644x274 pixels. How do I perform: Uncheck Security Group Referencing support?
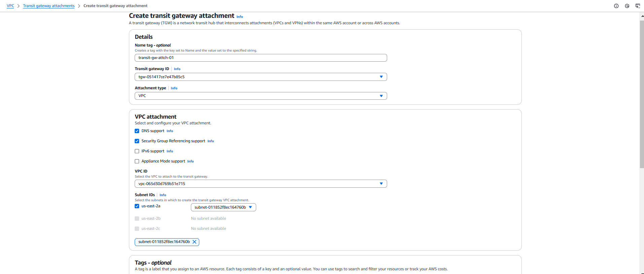coord(137,141)
